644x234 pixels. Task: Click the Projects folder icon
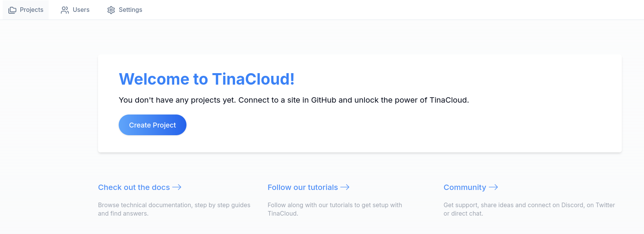click(12, 10)
